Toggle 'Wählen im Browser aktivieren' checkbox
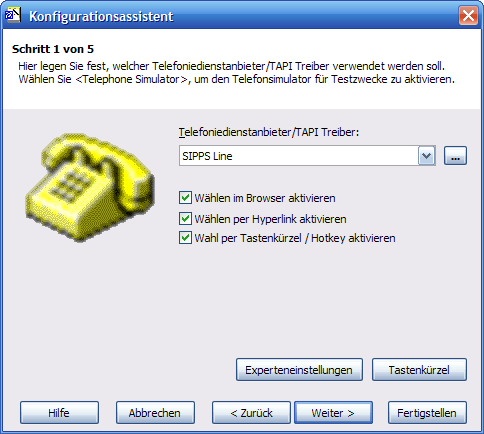 tap(185, 198)
